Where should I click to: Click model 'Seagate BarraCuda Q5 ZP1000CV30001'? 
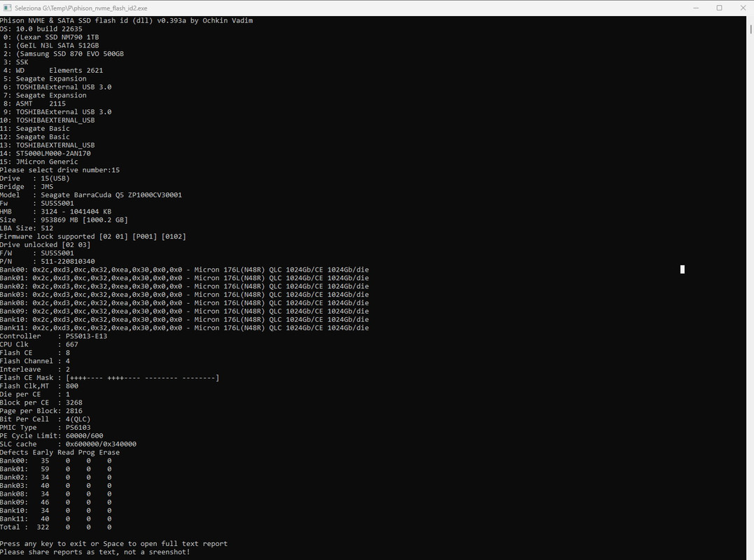[111, 195]
